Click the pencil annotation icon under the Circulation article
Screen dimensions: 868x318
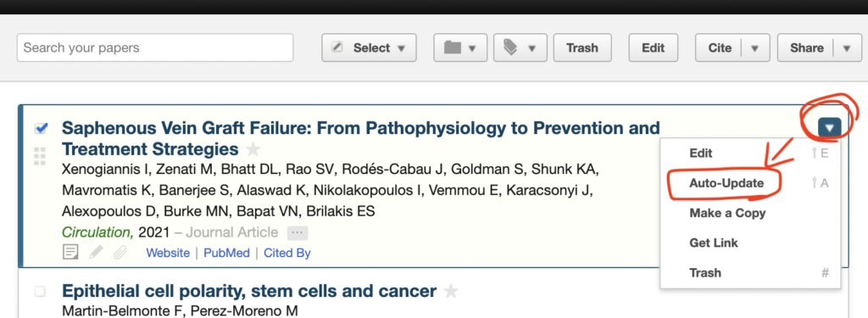tap(96, 253)
